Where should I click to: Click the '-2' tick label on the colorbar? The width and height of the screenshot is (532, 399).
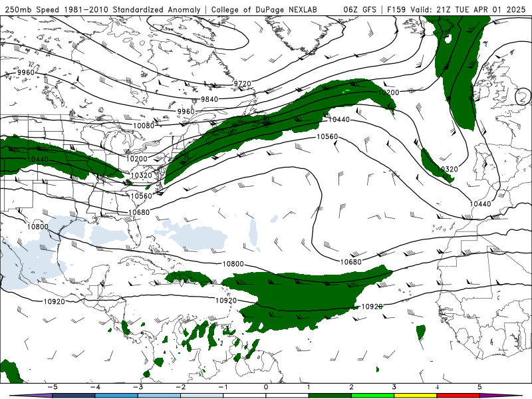pyautogui.click(x=180, y=387)
